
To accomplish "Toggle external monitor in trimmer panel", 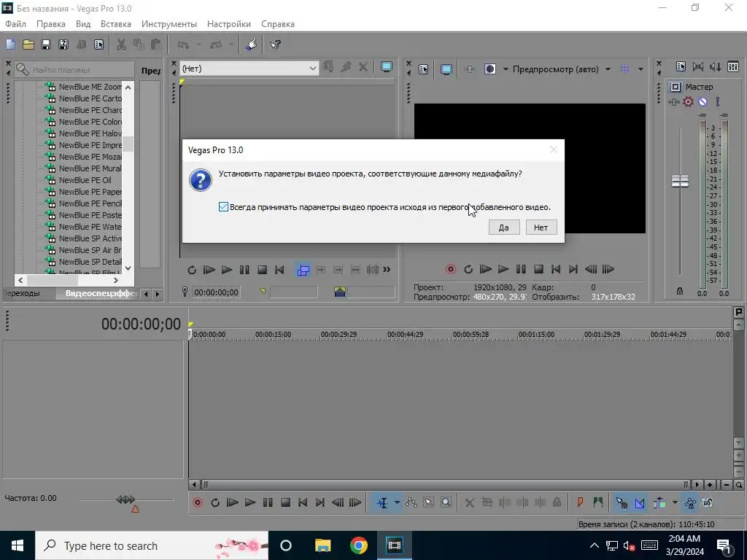I will click(x=387, y=68).
